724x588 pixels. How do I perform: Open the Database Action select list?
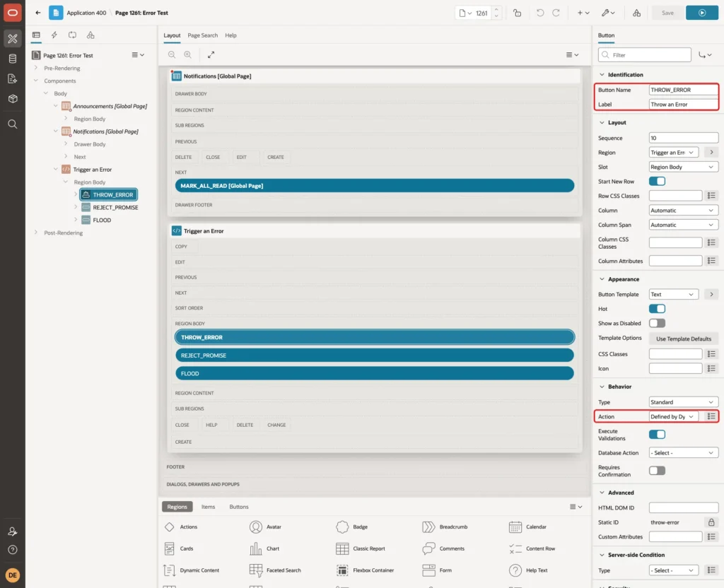coord(684,453)
